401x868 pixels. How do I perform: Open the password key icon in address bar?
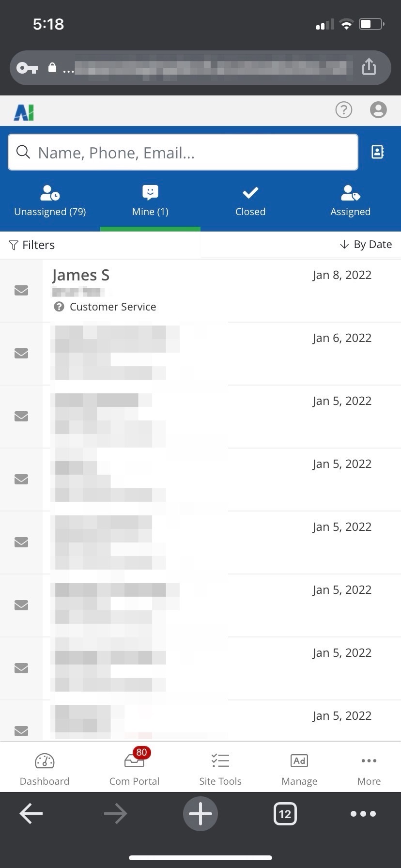click(x=27, y=68)
